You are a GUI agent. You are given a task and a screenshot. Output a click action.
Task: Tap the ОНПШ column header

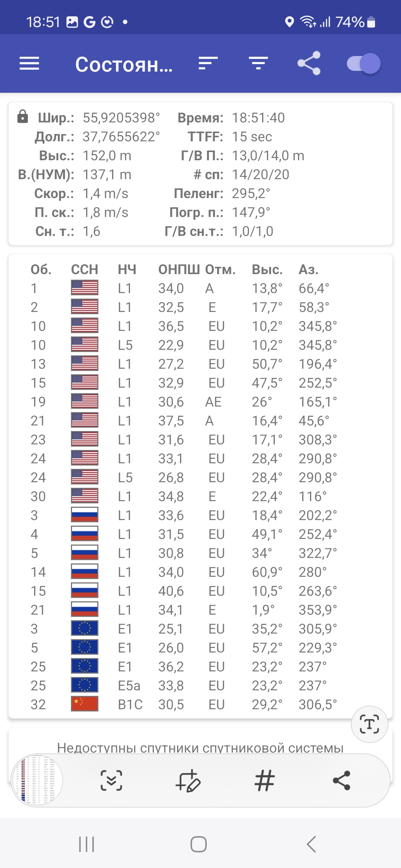coord(179,270)
